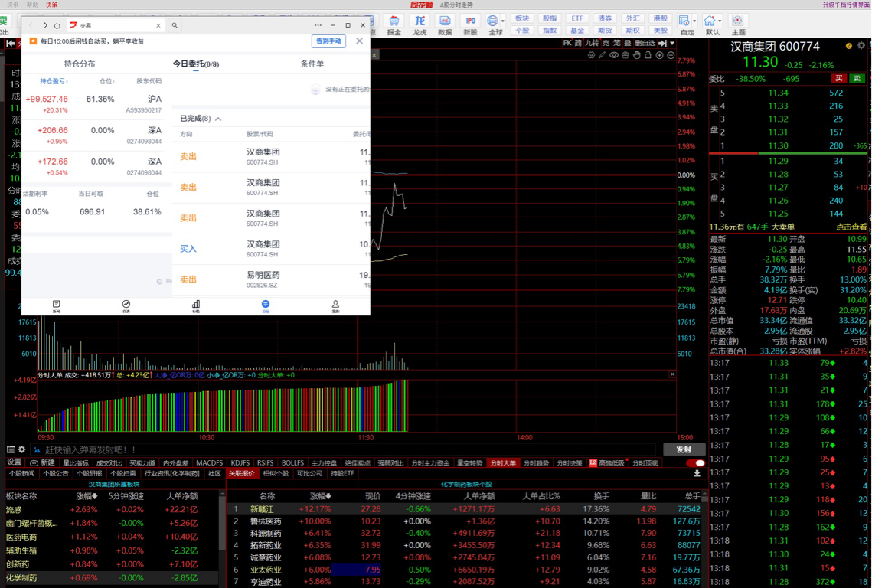Open the 相似个股 tab

pos(276,473)
